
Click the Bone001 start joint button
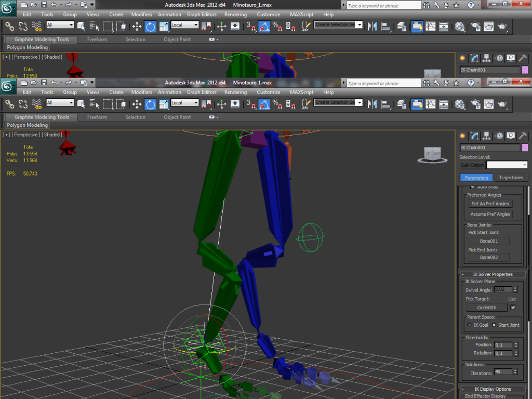tap(489, 241)
